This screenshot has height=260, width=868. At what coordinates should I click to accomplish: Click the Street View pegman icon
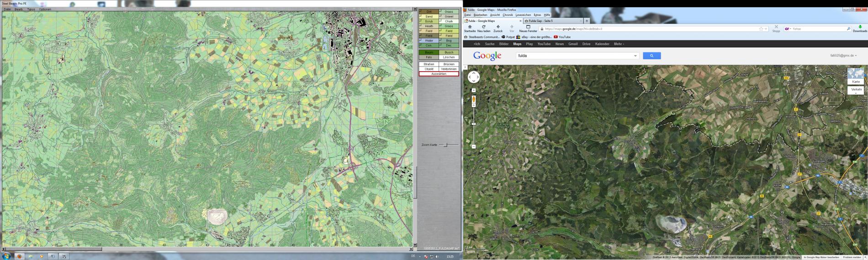474,99
